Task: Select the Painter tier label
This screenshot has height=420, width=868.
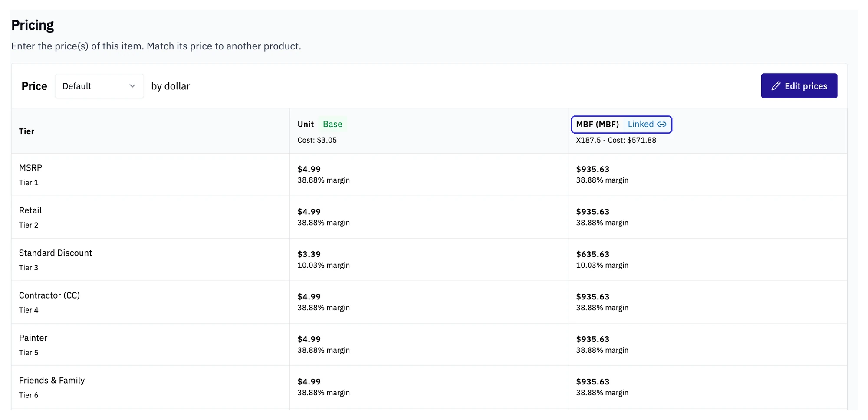Action: point(33,338)
